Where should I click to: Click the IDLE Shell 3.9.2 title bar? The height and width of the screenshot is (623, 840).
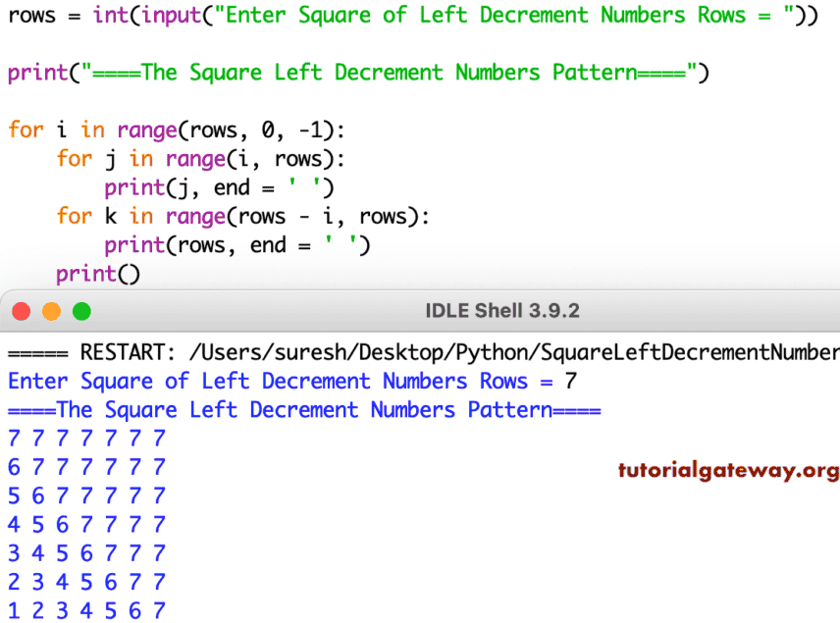(502, 311)
